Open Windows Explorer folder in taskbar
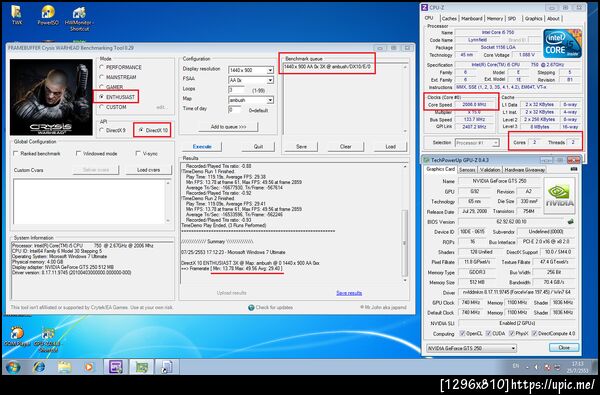Viewport: 600px width, 395px height. 64,367
